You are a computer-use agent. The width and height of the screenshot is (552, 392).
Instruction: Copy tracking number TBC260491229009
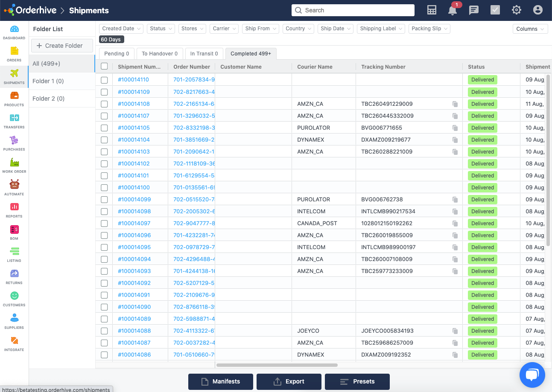pyautogui.click(x=455, y=104)
